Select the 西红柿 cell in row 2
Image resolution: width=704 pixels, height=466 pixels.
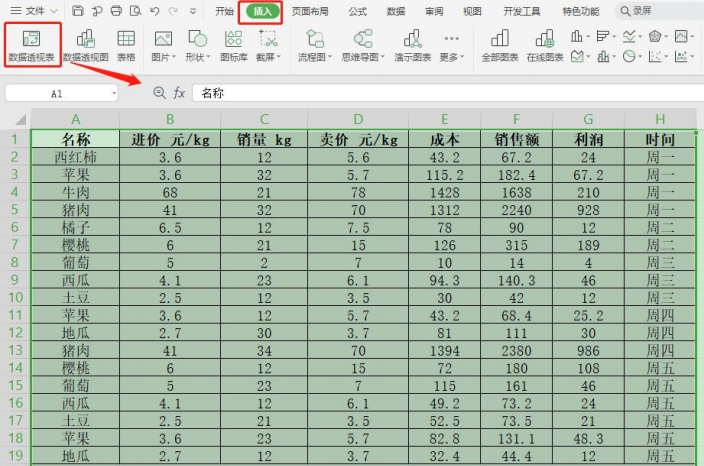click(75, 157)
